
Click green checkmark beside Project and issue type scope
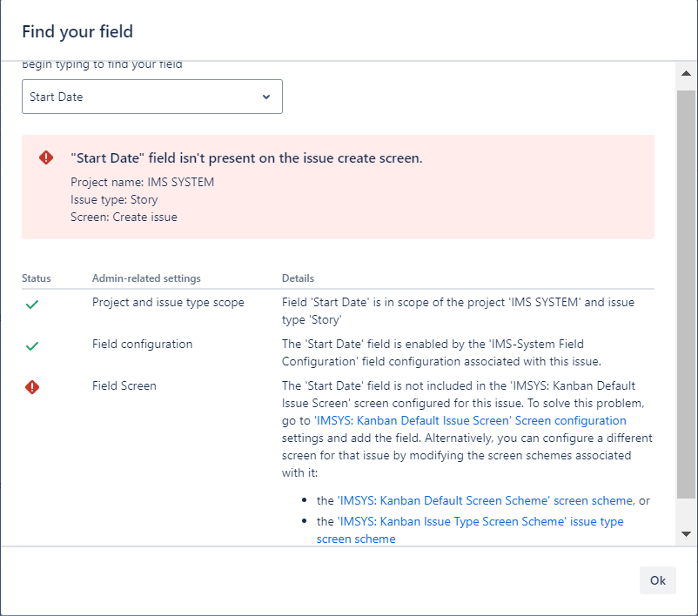coord(32,304)
